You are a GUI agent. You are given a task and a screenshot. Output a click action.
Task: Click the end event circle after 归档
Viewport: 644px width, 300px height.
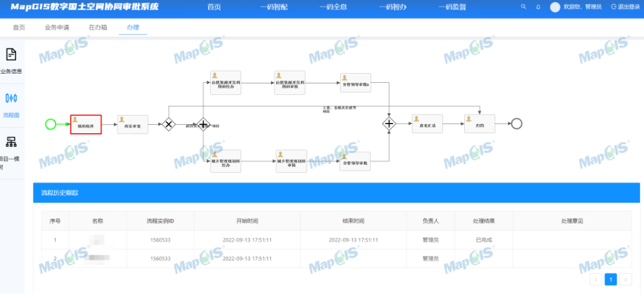click(x=516, y=124)
